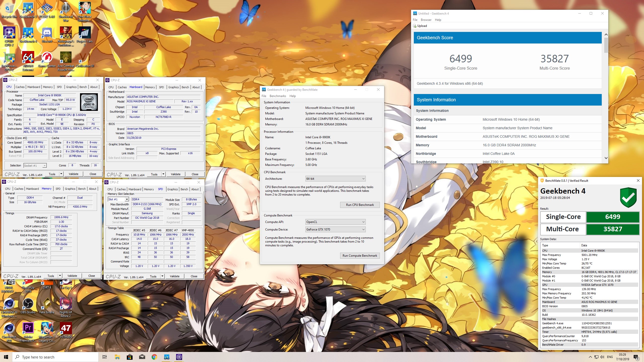The image size is (644, 362).
Task: Open Discord desktop icon
Action: pyautogui.click(x=47, y=35)
